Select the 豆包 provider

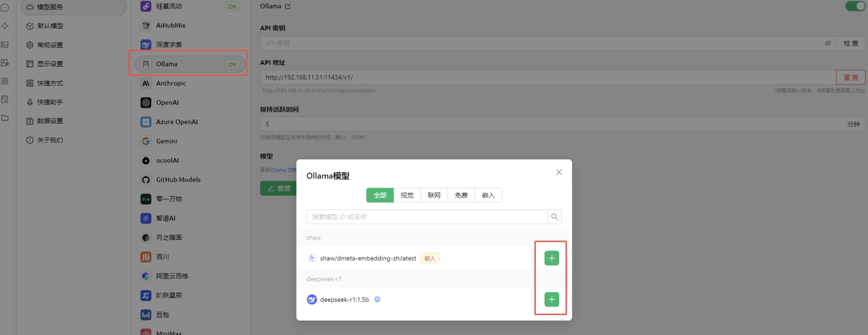(x=190, y=314)
